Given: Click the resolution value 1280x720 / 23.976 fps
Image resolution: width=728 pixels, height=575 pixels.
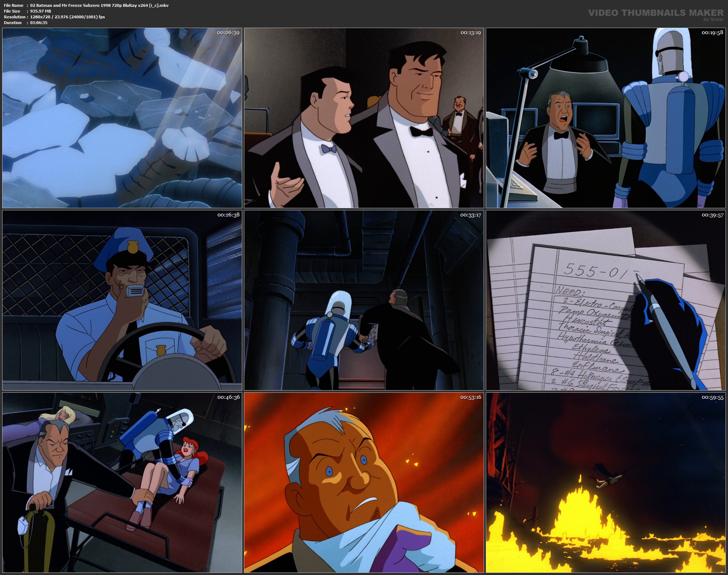Looking at the screenshot, I should (68, 17).
